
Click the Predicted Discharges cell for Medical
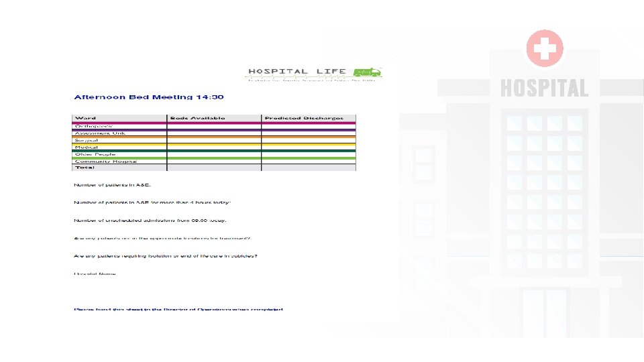(309, 147)
